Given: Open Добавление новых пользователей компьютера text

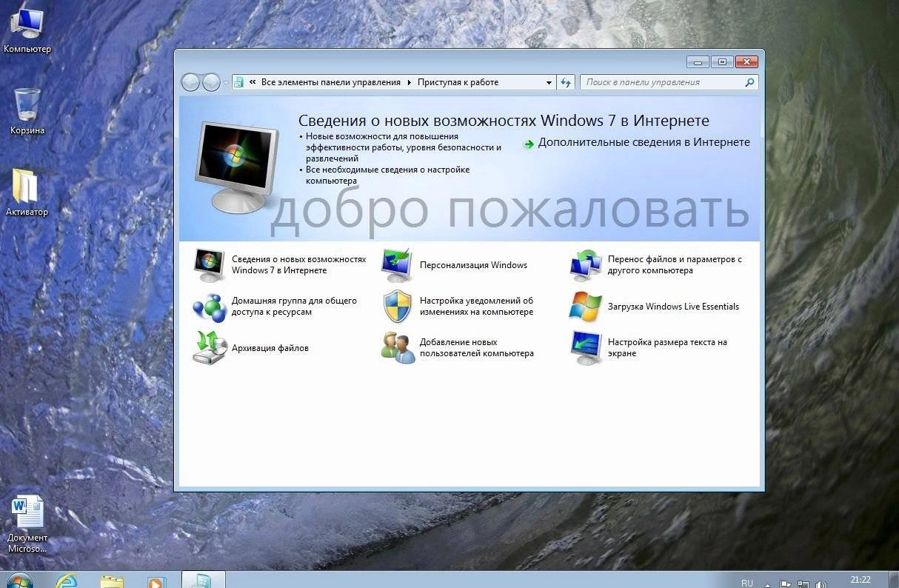Looking at the screenshot, I should pyautogui.click(x=477, y=348).
